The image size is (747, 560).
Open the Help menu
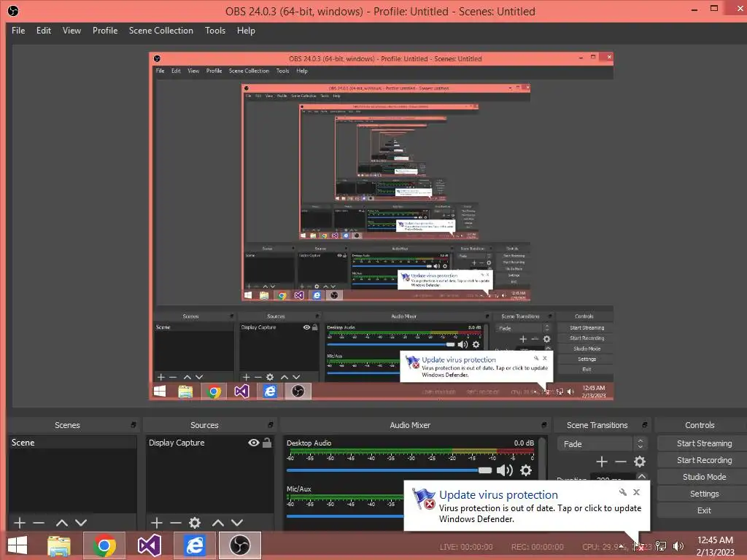tap(246, 31)
